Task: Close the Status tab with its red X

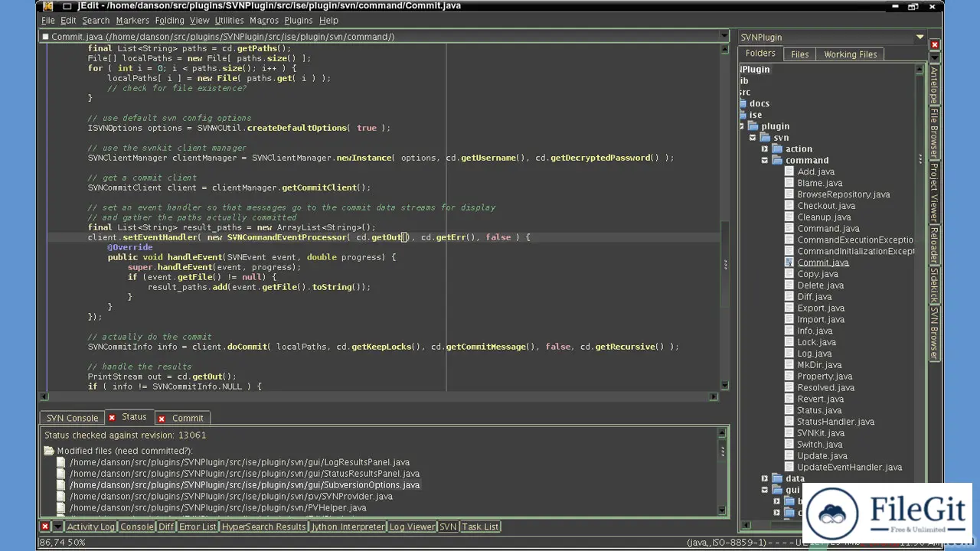Action: (112, 417)
